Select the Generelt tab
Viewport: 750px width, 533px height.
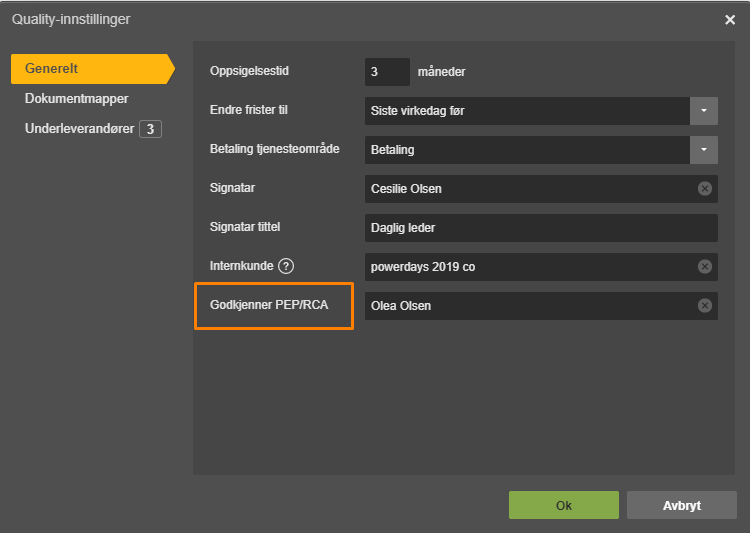pyautogui.click(x=93, y=69)
